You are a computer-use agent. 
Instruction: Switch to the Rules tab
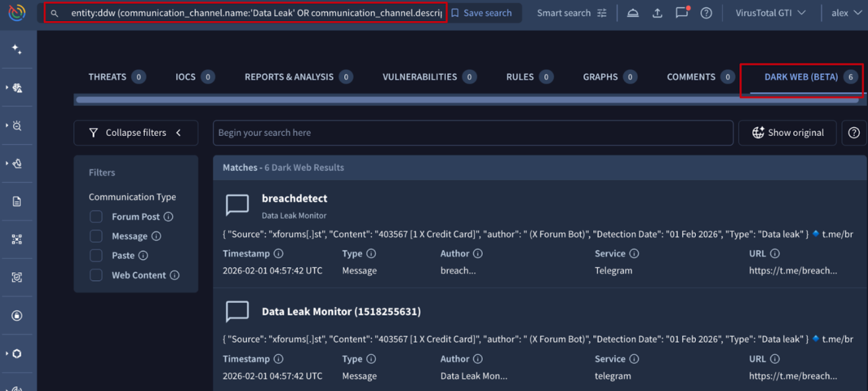(x=529, y=77)
